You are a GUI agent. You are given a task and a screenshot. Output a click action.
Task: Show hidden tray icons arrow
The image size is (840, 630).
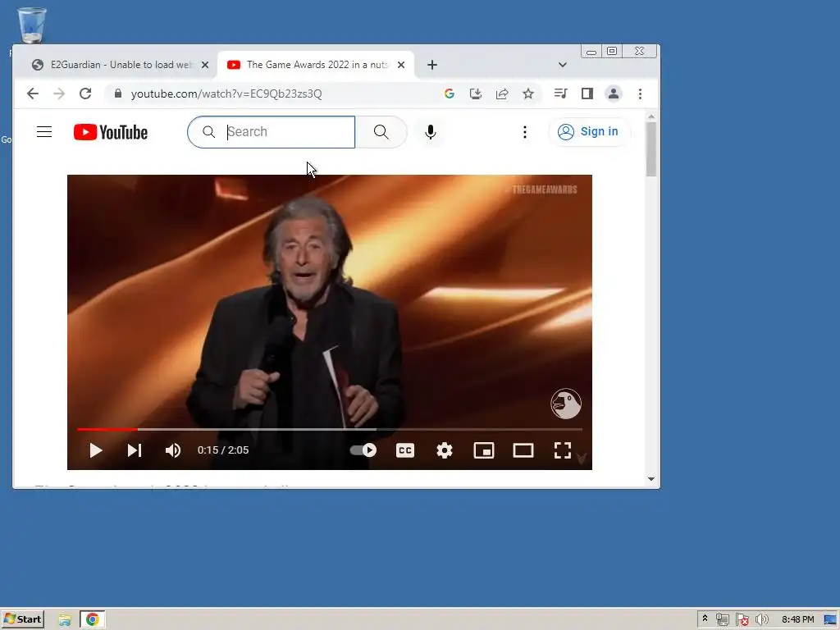705,619
